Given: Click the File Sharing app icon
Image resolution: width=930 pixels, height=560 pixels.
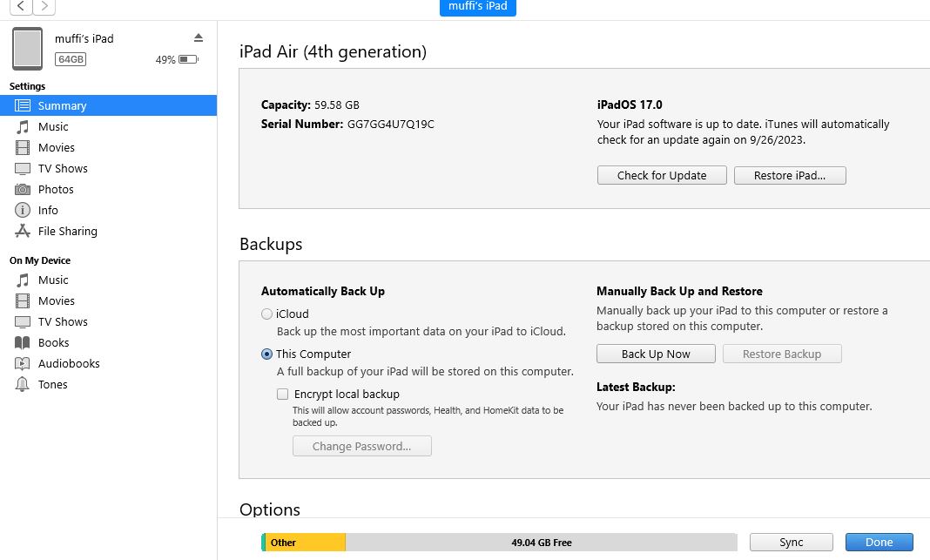Looking at the screenshot, I should 23,232.
